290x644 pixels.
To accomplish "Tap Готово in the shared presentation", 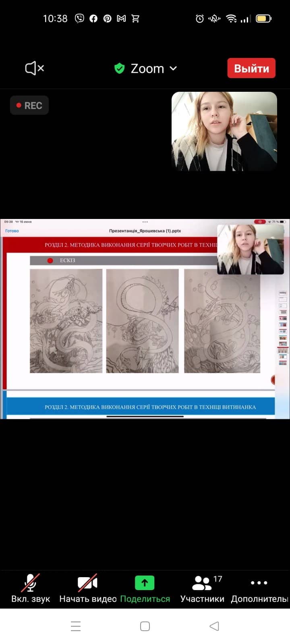I will (12, 231).
